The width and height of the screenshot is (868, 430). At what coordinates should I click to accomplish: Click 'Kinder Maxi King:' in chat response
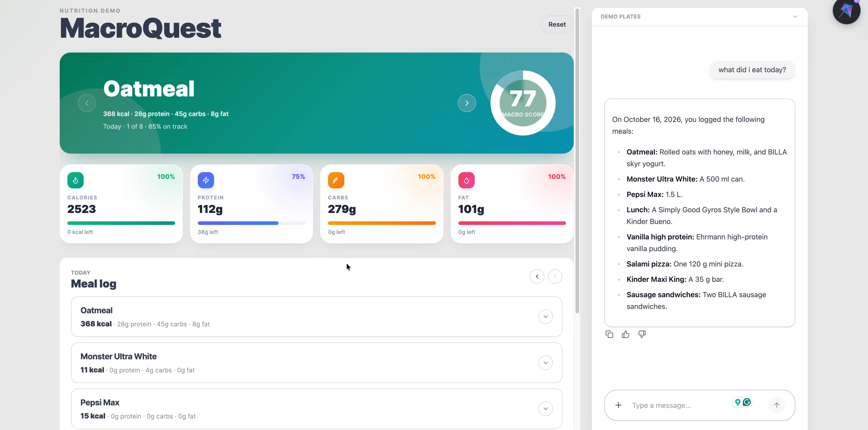pos(656,279)
